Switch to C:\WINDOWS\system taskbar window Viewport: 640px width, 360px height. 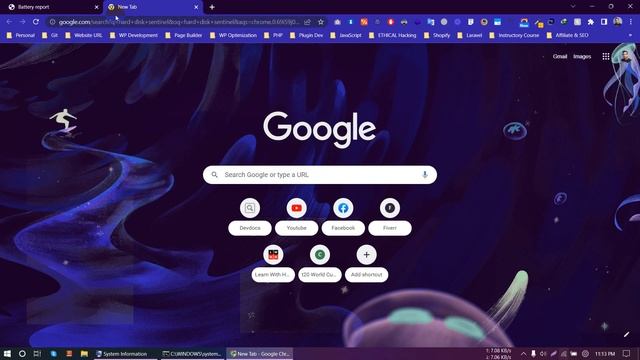[193, 354]
